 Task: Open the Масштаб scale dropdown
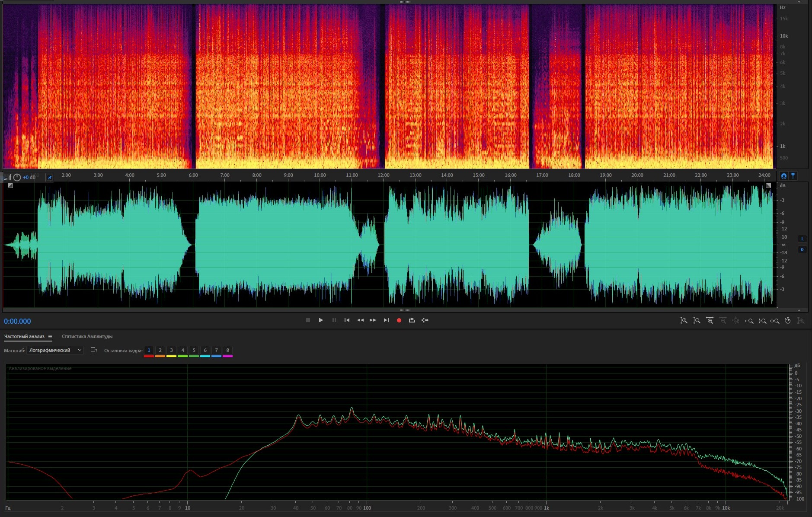click(55, 351)
